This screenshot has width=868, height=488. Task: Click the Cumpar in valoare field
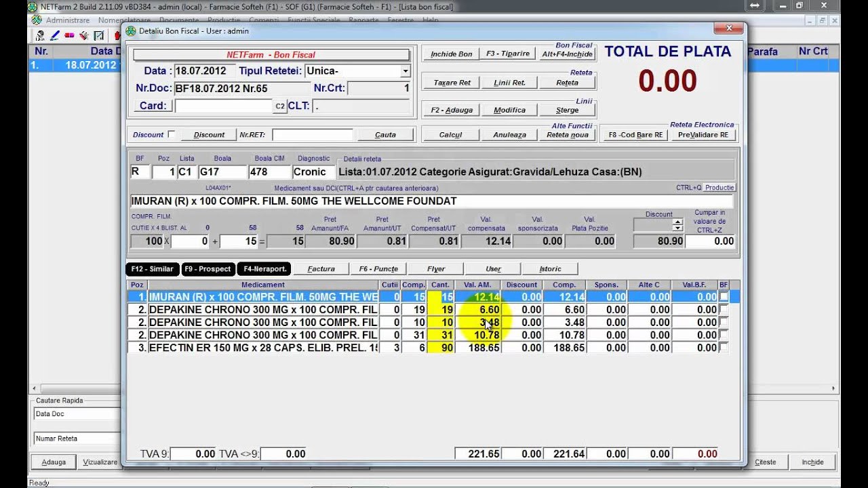(x=710, y=241)
